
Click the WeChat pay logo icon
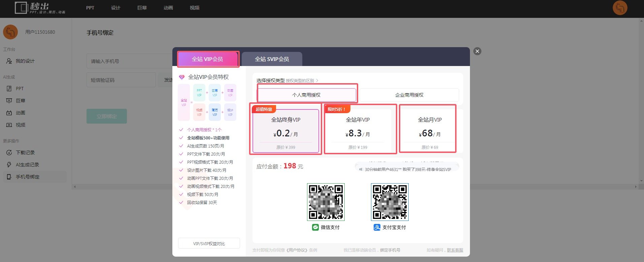[x=315, y=227]
